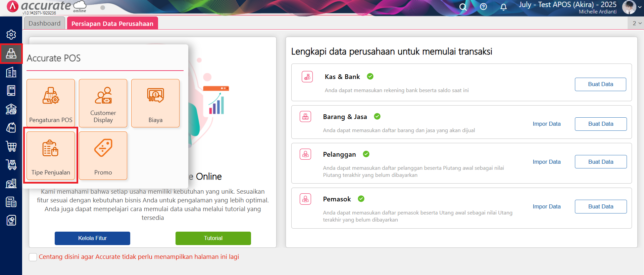
Task: Open the notification bell
Action: (x=503, y=7)
